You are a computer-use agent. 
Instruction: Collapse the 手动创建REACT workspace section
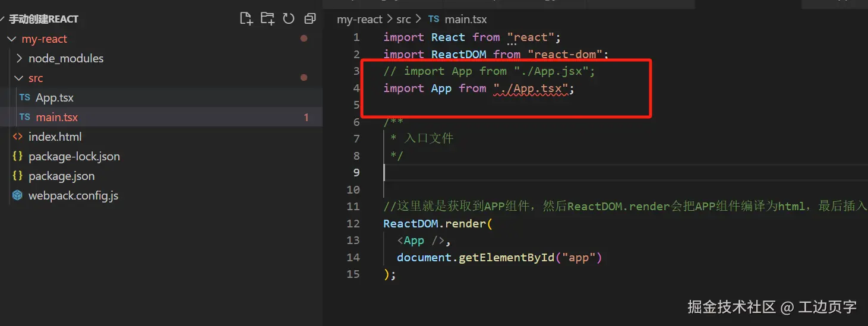(4, 19)
